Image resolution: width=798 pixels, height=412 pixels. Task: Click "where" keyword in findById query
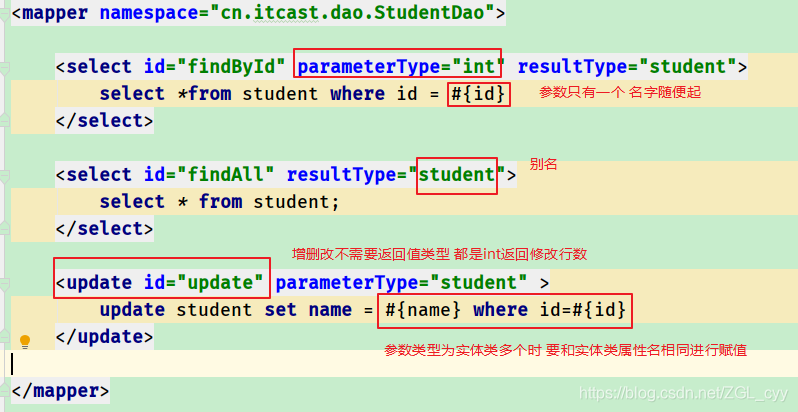(x=358, y=94)
